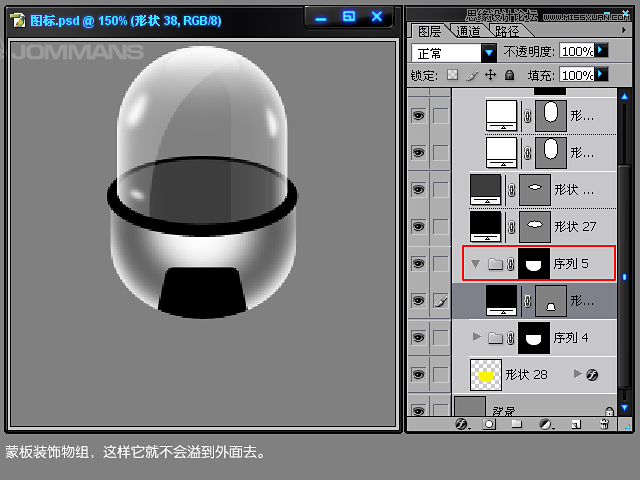Click fx effects icon on 形状 28 layer

[592, 375]
